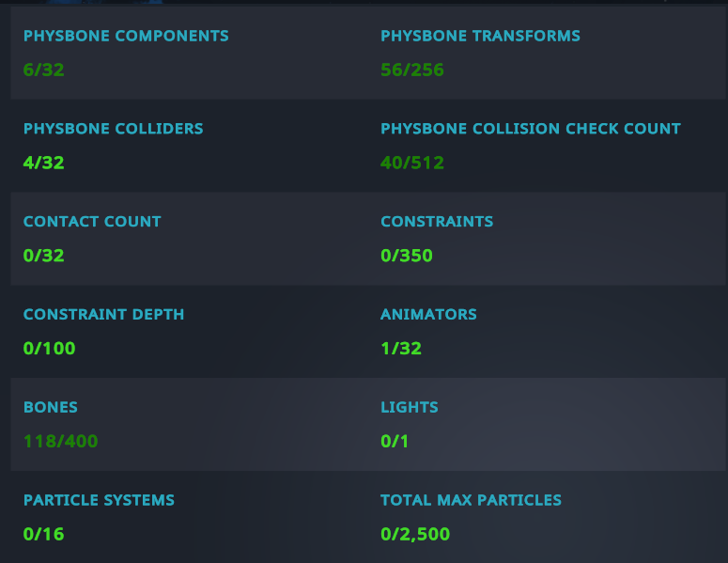
Task: Click the Constraint Depth label
Action: (x=103, y=315)
